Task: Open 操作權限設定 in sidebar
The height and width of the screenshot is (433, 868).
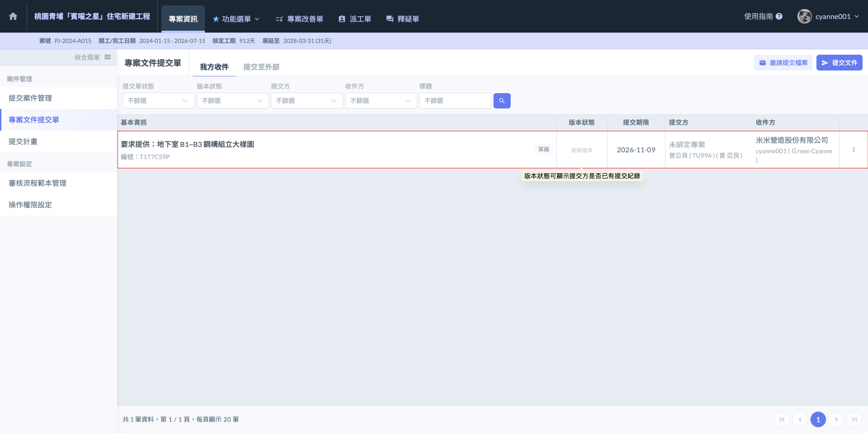Action: tap(59, 205)
